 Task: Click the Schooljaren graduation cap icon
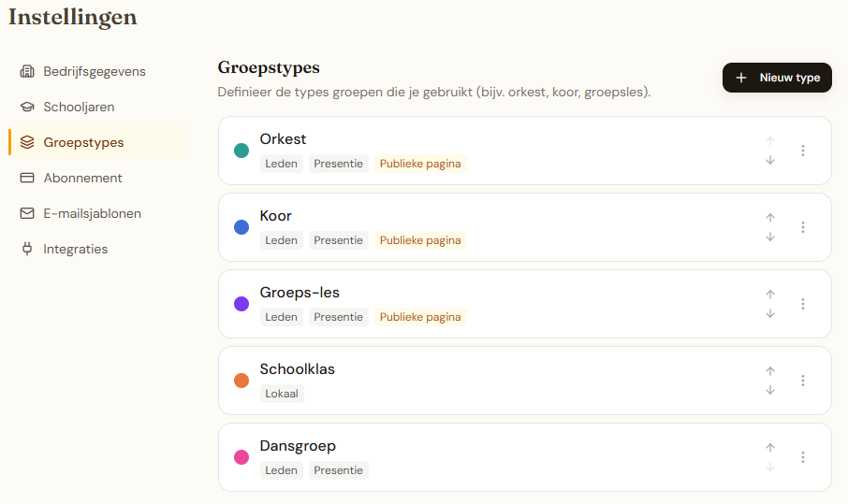27,108
